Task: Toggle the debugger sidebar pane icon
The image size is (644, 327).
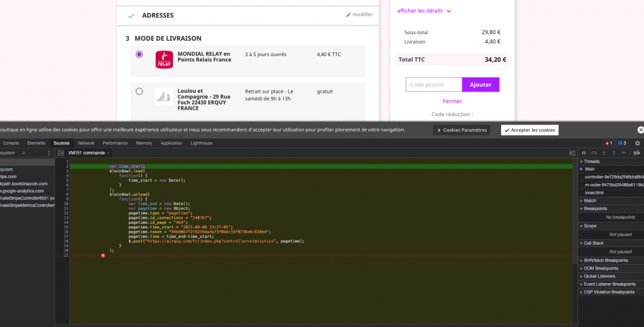Action: tap(572, 153)
